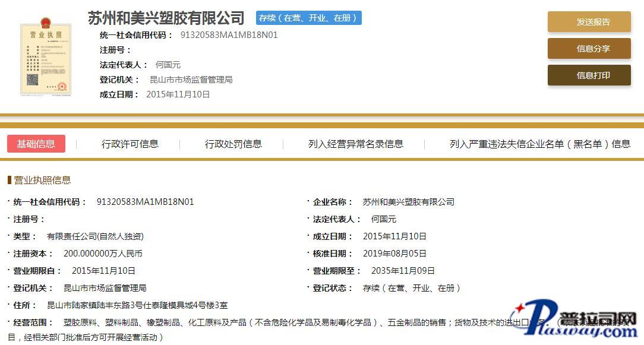Click the 核准日期 field label
This screenshot has width=644, height=345.
coord(332,254)
